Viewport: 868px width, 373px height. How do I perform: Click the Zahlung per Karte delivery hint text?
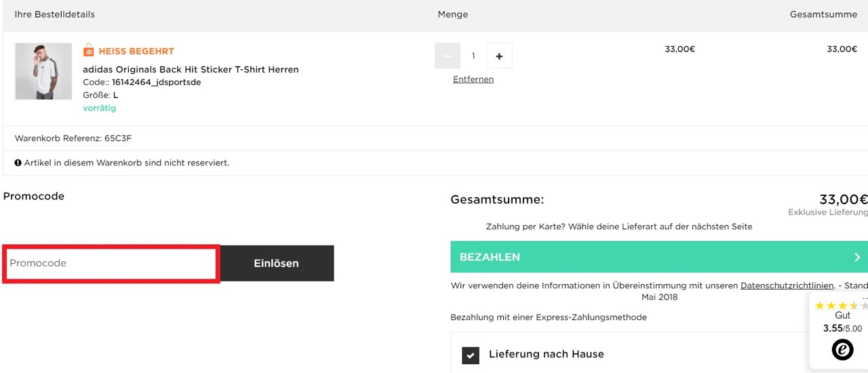[619, 227]
